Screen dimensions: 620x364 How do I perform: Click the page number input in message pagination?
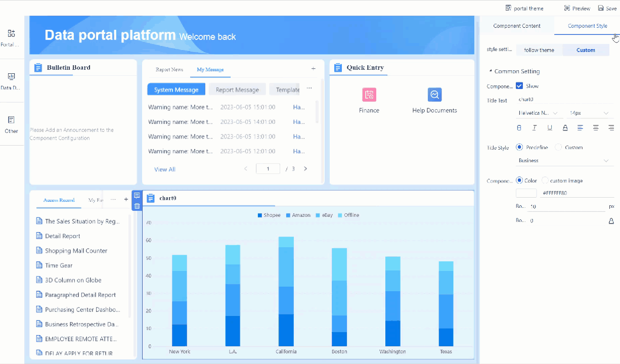(x=268, y=169)
